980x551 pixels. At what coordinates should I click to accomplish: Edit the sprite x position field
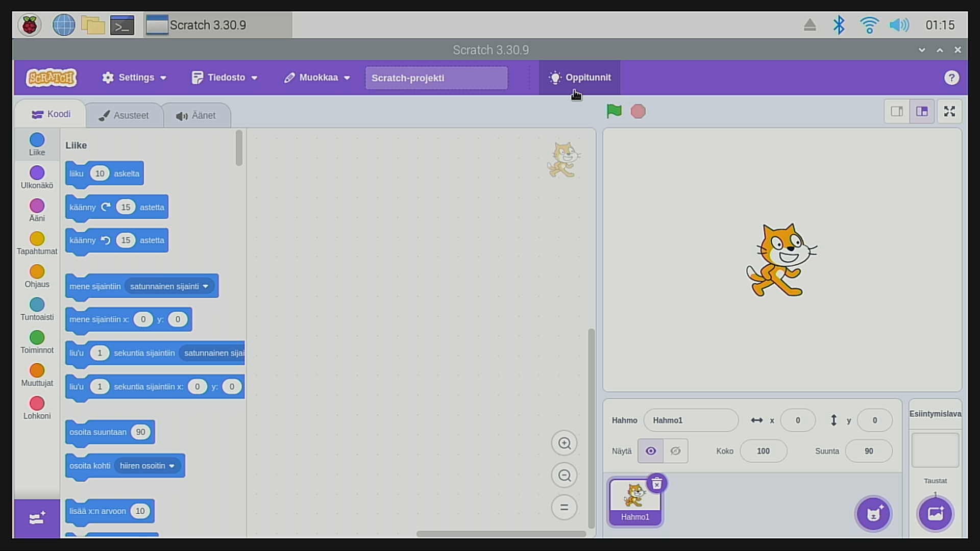(x=798, y=420)
